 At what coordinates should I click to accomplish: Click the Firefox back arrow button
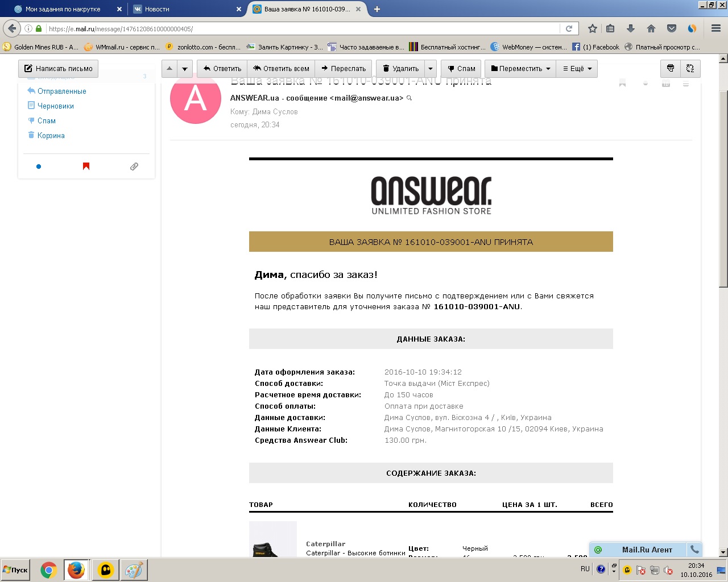point(12,28)
